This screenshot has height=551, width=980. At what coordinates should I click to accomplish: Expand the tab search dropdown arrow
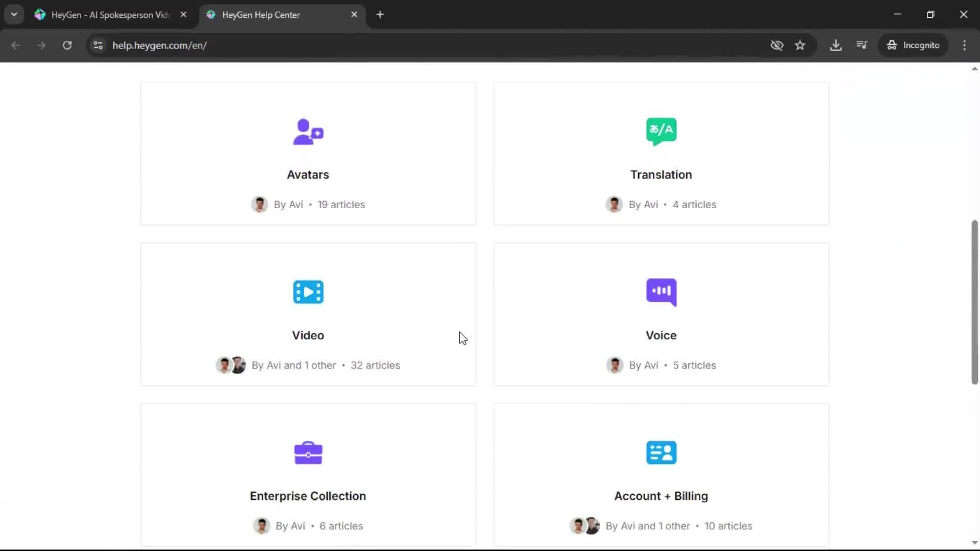(14, 15)
